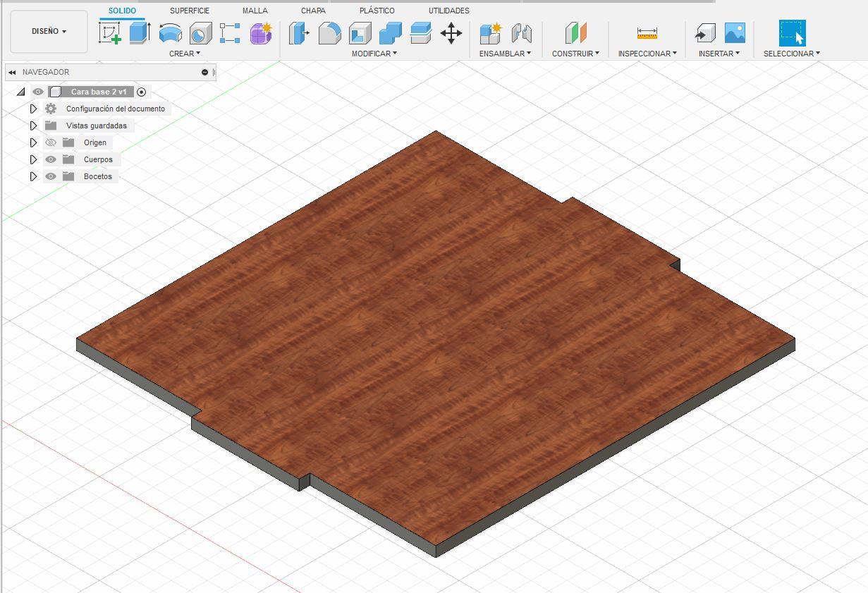Select the Offset Face tool

pyautogui.click(x=420, y=33)
